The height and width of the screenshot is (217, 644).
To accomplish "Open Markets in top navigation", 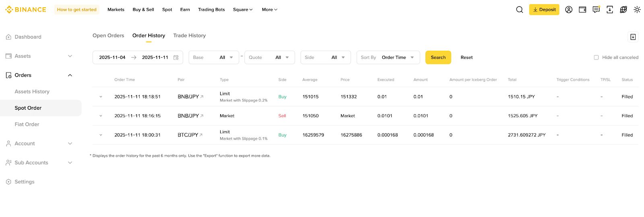I will coord(116,10).
